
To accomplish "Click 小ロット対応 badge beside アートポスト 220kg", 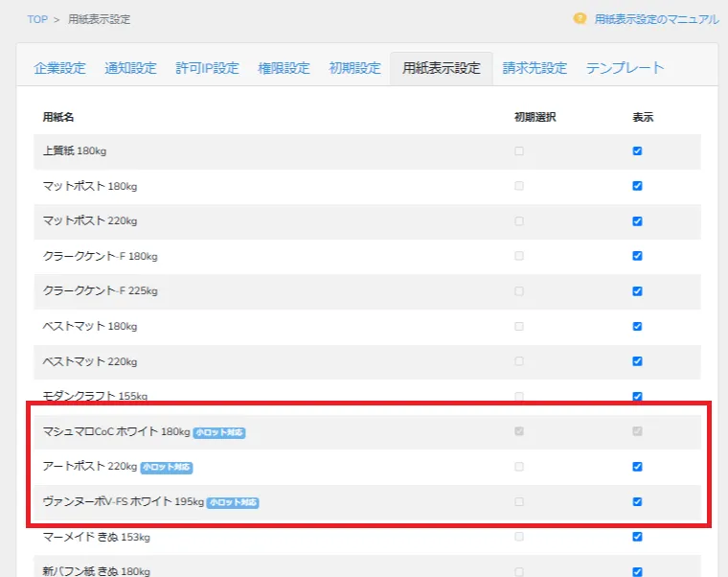I will [x=167, y=468].
